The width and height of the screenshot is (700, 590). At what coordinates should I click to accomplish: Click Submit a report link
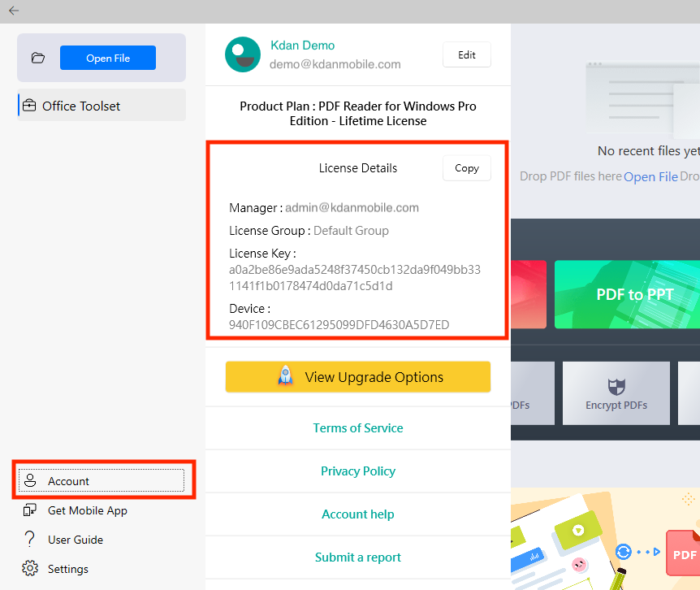pos(357,557)
